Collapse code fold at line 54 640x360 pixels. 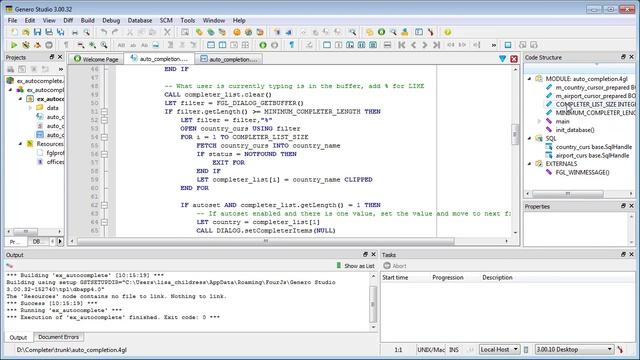[104, 137]
